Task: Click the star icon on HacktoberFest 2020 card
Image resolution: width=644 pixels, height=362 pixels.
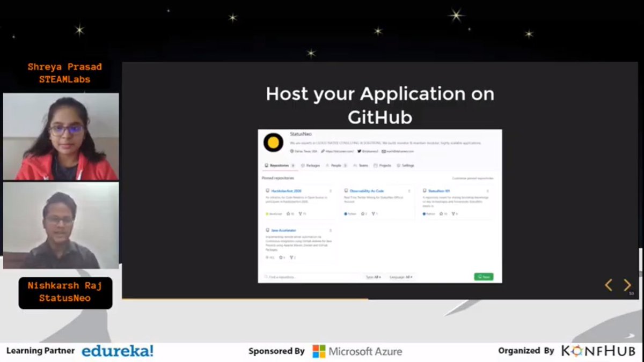Action: 288,214
